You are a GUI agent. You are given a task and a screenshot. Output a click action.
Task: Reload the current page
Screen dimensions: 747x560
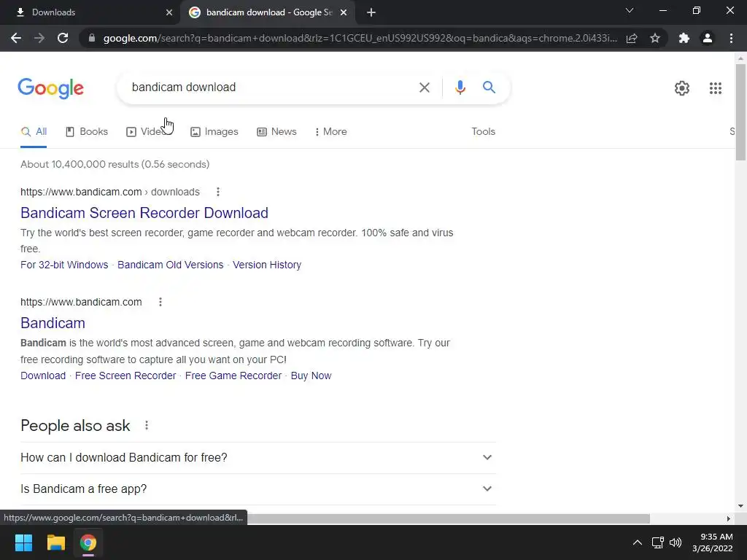pos(63,38)
